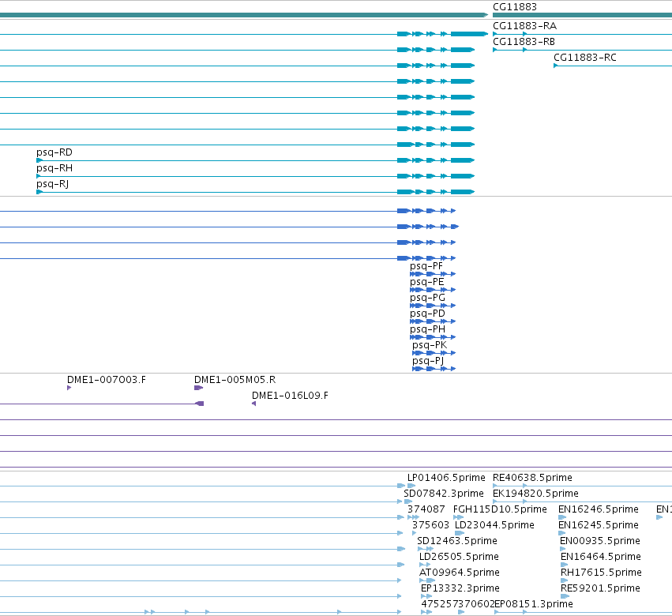Image resolution: width=672 pixels, height=616 pixels.
Task: Select the RH17615.5prime EST label
Action: click(x=601, y=573)
